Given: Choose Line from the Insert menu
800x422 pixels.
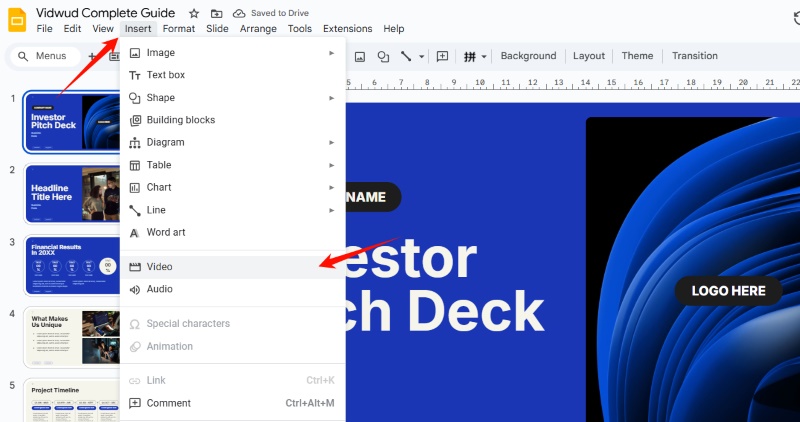Looking at the screenshot, I should coord(233,210).
